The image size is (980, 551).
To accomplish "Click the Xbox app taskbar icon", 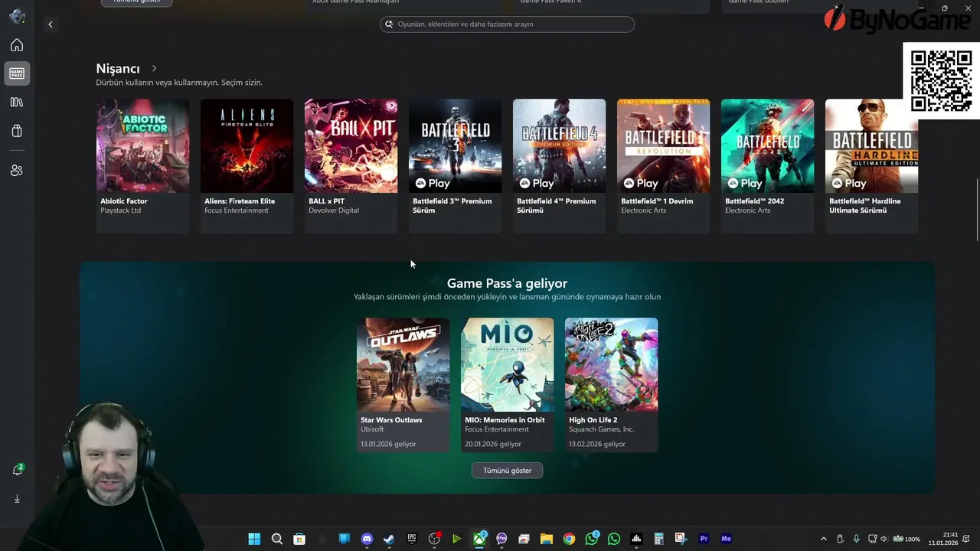I will [x=479, y=539].
